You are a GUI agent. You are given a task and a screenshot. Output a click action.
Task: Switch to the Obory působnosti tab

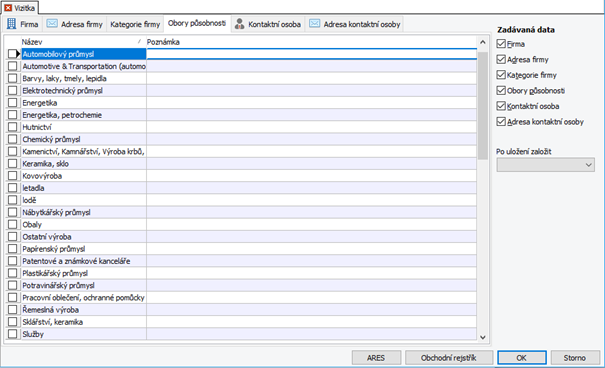[197, 23]
